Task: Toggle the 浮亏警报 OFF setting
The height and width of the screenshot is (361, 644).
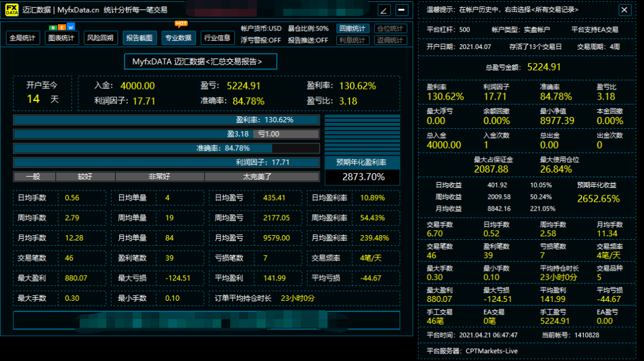Action: [261, 40]
